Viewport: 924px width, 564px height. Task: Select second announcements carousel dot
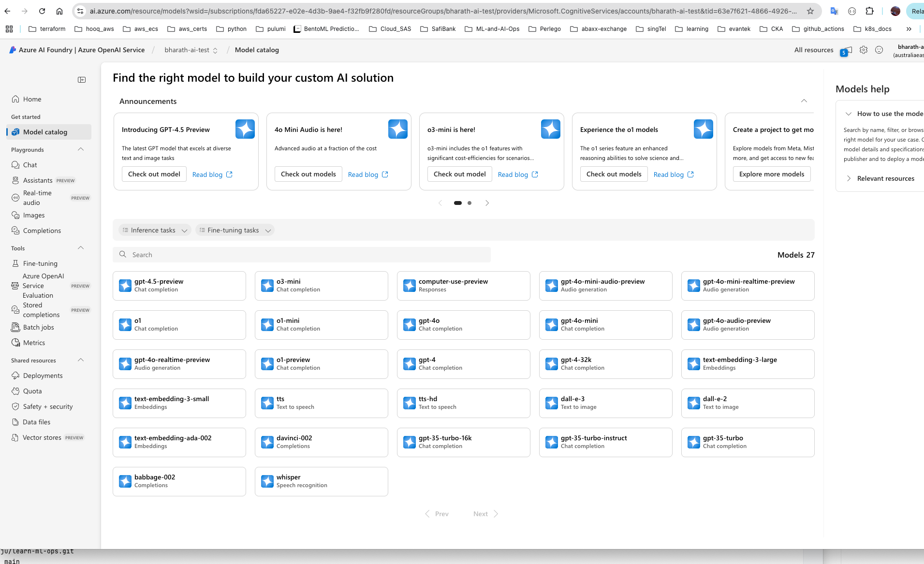point(469,203)
